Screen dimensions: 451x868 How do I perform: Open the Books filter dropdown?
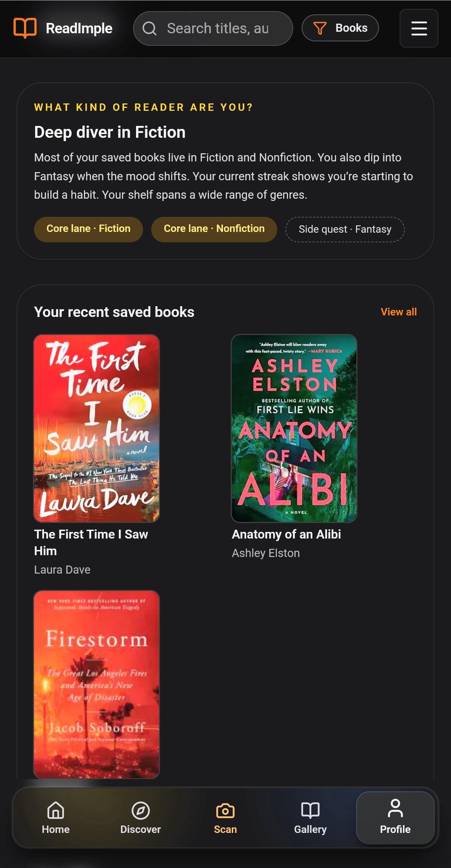(x=340, y=28)
